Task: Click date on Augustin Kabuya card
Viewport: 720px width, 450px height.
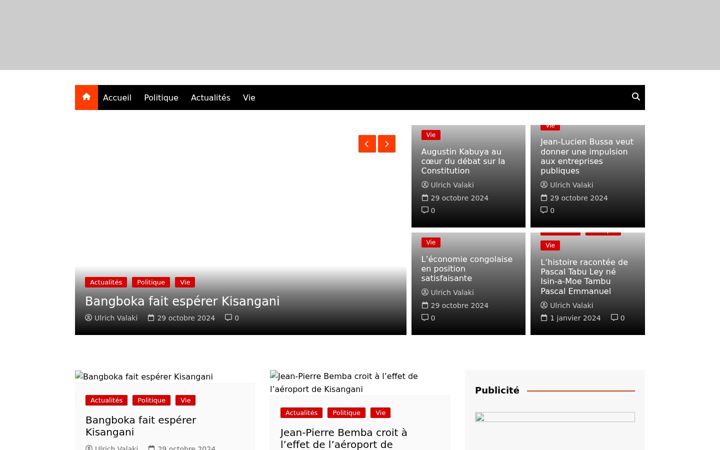Action: tap(455, 198)
